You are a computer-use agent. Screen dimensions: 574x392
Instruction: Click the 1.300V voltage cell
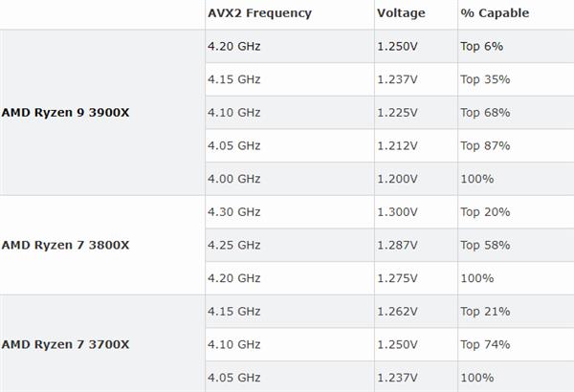[x=397, y=211]
